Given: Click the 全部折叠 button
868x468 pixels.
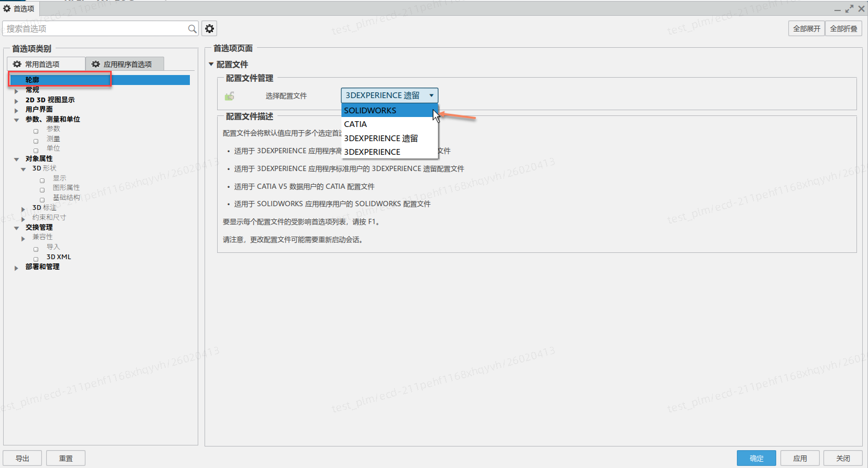Looking at the screenshot, I should [x=843, y=29].
